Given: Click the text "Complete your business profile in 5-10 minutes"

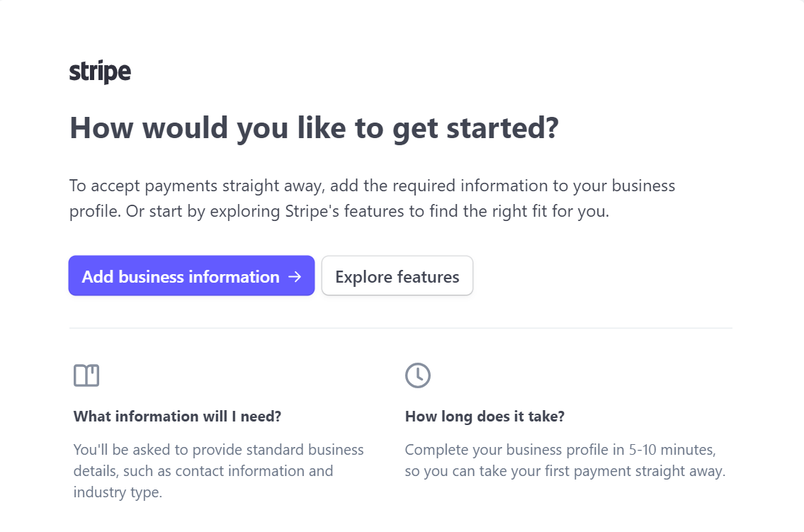Looking at the screenshot, I should click(560, 450).
